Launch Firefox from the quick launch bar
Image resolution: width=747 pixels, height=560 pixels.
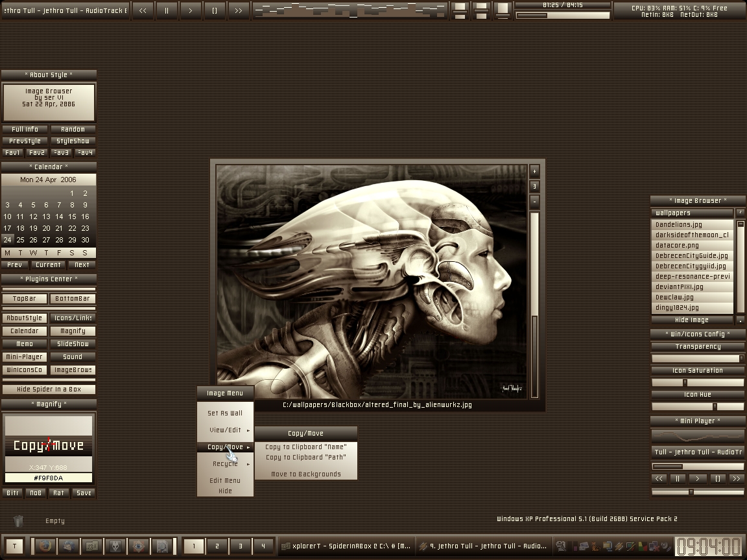(46, 546)
